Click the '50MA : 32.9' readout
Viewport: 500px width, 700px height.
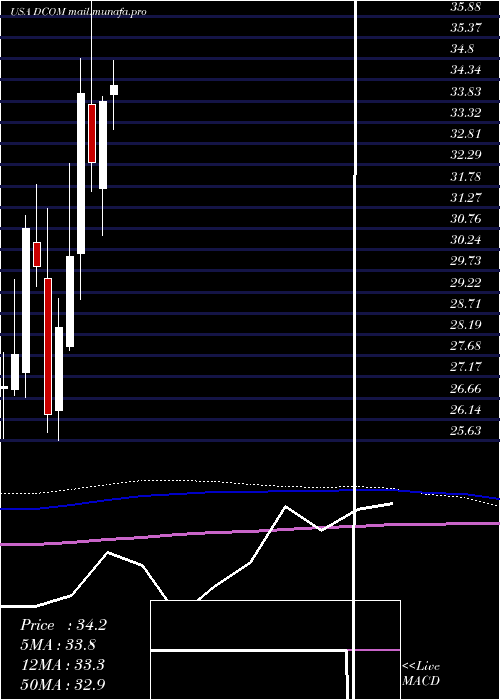tap(63, 685)
